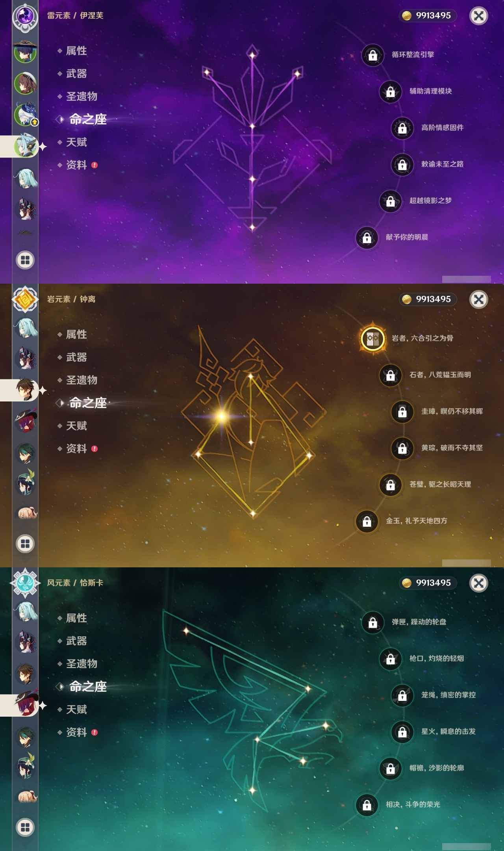Open the character grid in the 伊涅芙 panel

pos(25,260)
